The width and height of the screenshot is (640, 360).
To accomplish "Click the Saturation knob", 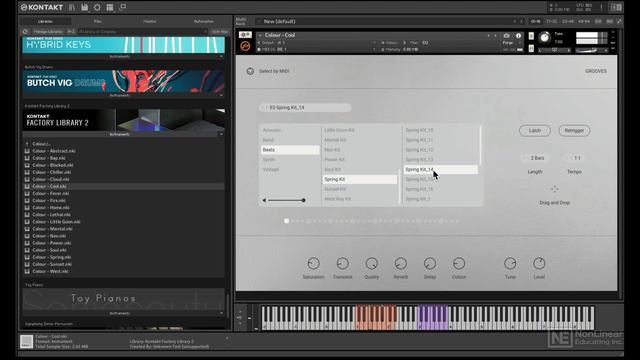I will (313, 264).
